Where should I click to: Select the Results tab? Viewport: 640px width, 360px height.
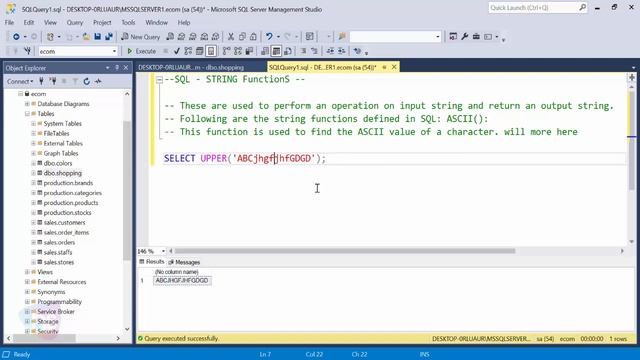point(151,262)
